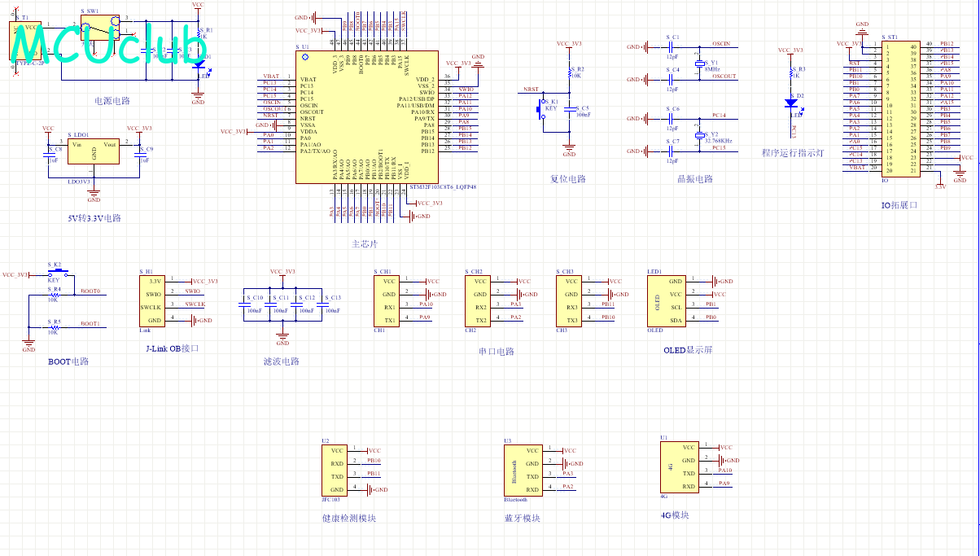Click the NRST net label in reset circuit
980x556 pixels.
point(531,89)
